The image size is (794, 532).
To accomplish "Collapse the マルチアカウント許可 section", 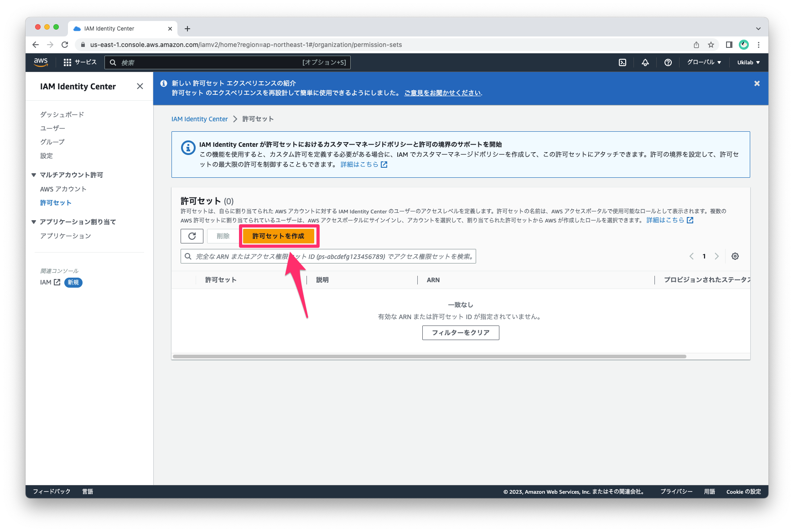I will 34,175.
